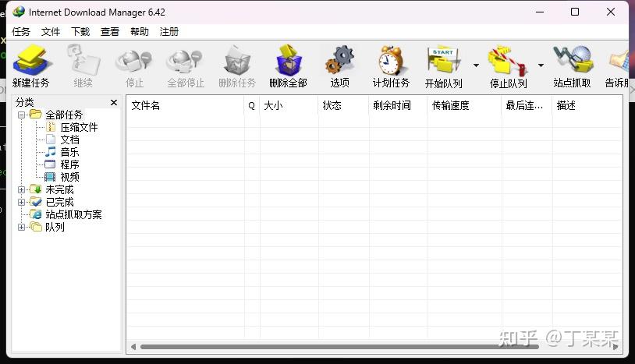Collapse the 全部任务 tree node

point(22,115)
